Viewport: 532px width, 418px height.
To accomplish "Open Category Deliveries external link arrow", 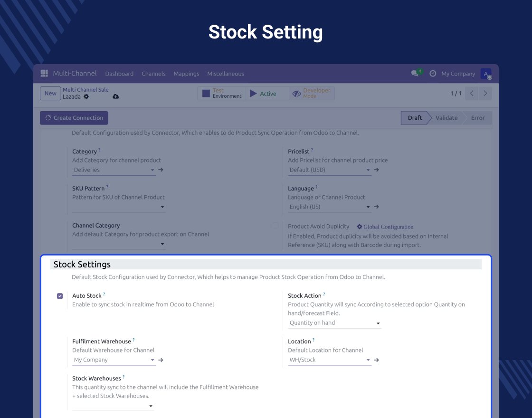I will click(x=161, y=170).
